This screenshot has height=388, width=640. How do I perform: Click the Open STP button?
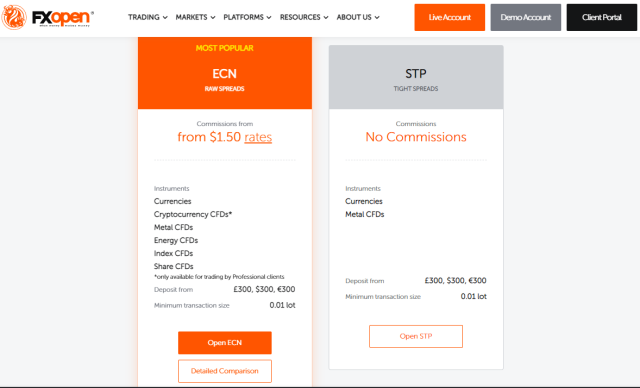tap(416, 336)
